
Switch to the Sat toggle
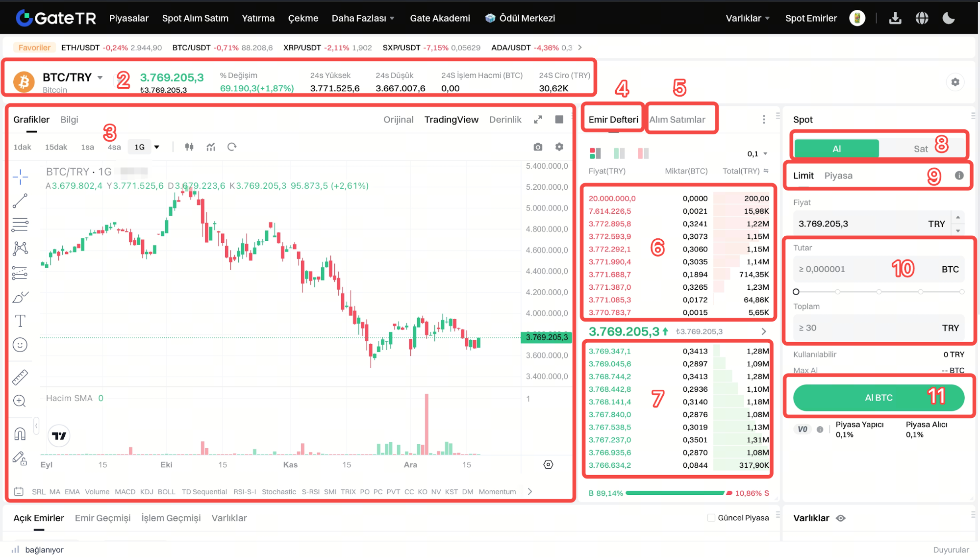(x=921, y=149)
